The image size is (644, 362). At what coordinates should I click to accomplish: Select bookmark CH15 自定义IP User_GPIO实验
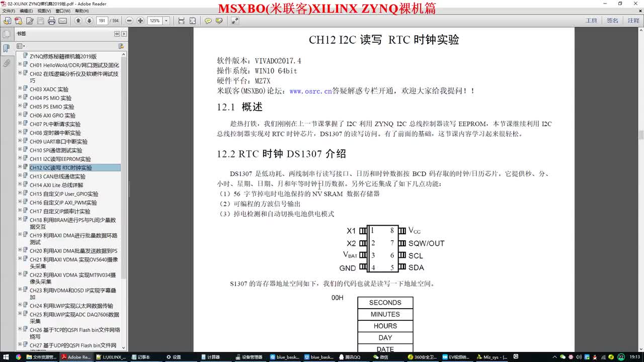point(64,194)
